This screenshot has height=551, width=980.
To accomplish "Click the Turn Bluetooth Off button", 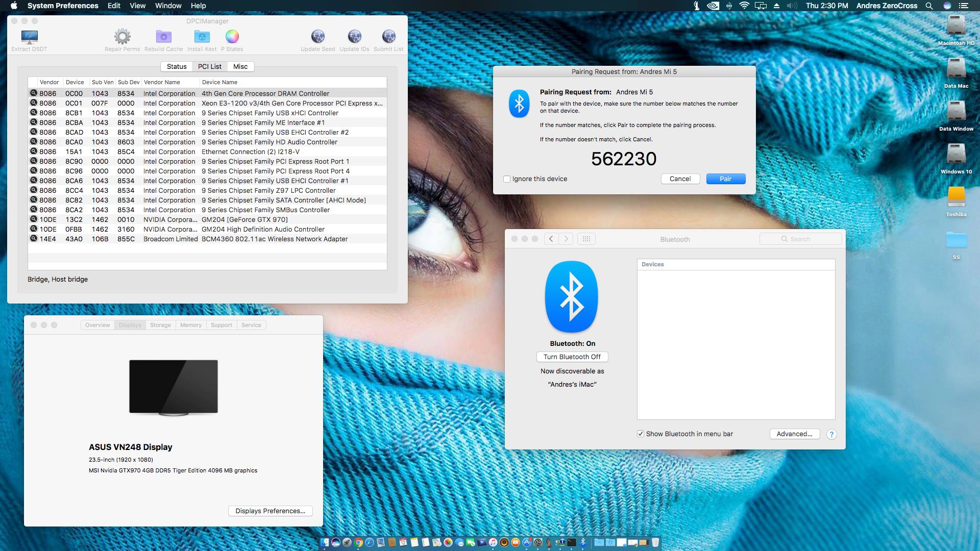I will click(x=572, y=357).
